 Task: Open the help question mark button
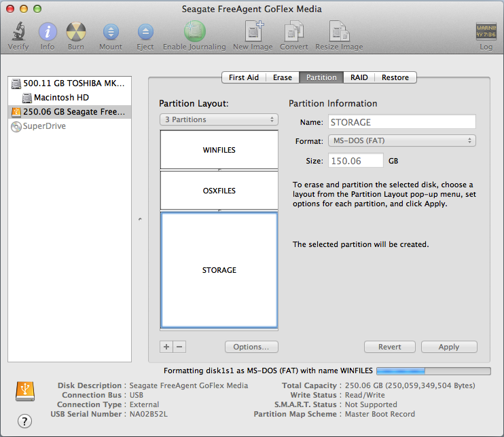click(25, 420)
